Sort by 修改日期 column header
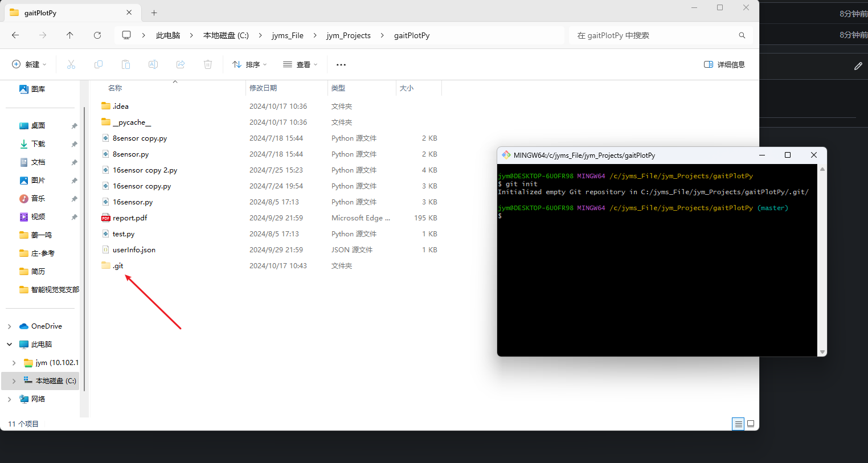The height and width of the screenshot is (463, 868). pos(263,88)
